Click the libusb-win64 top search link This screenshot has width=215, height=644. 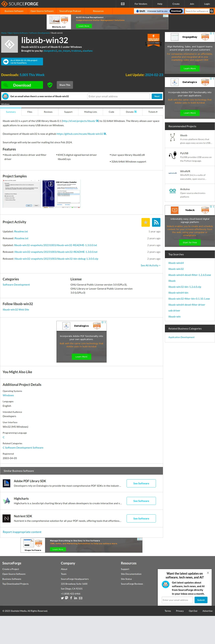point(176,263)
